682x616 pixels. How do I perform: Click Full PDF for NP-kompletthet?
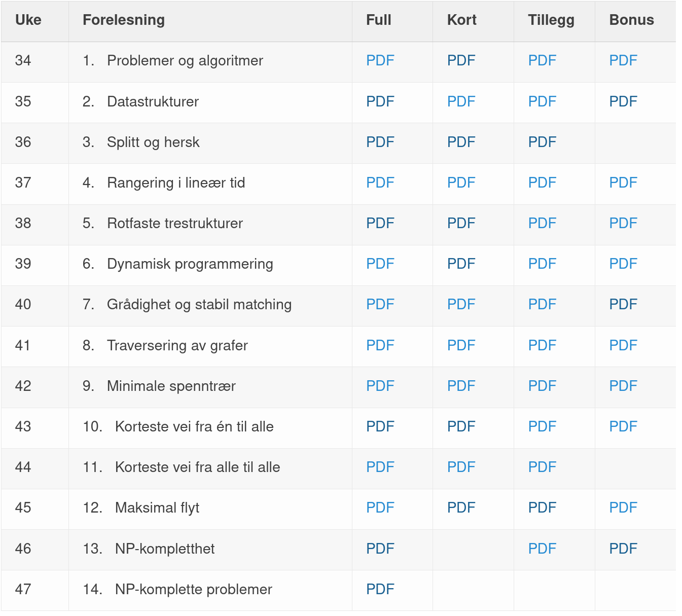(x=380, y=549)
